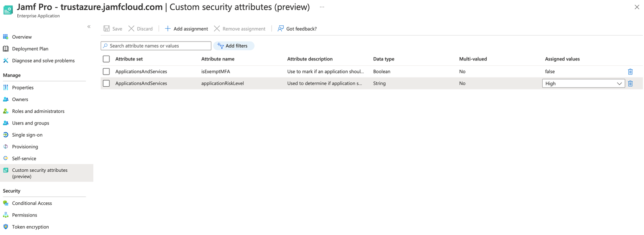Image resolution: width=644 pixels, height=235 pixels.
Task: Open Permissions under Security
Action: (25, 215)
